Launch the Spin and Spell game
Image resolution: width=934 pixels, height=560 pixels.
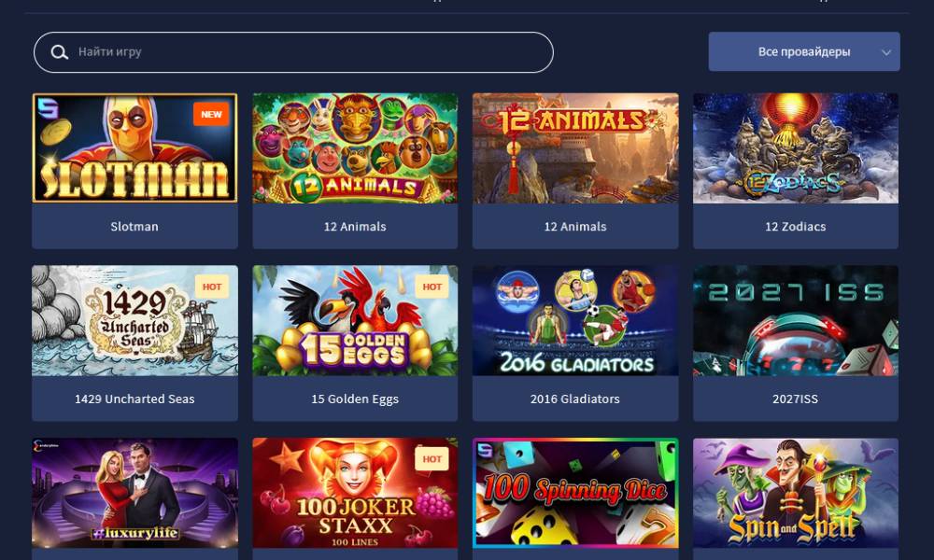[x=795, y=494]
